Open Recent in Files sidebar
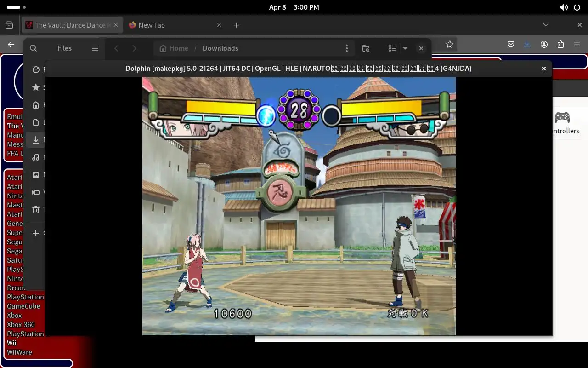Viewport: 588px width, 368px height. click(36, 70)
